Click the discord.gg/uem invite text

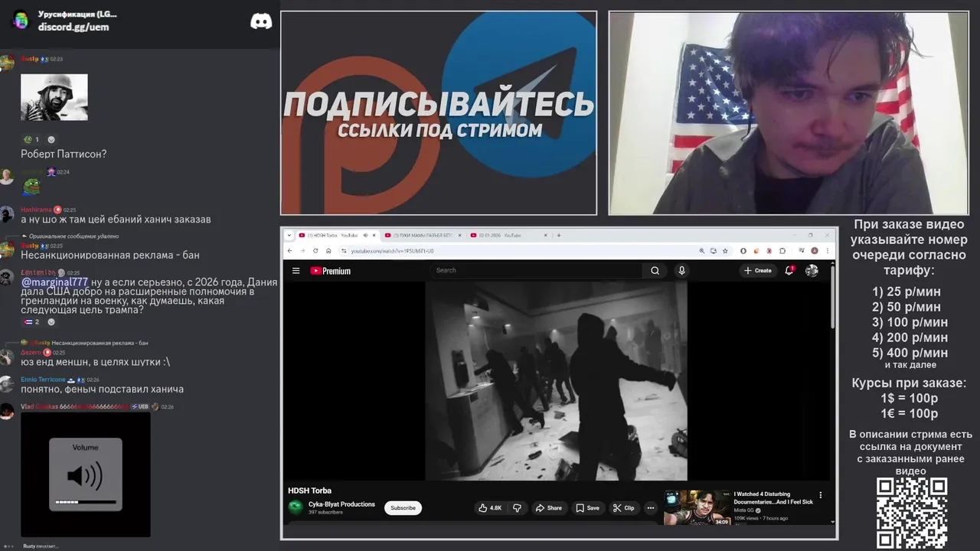coord(73,27)
